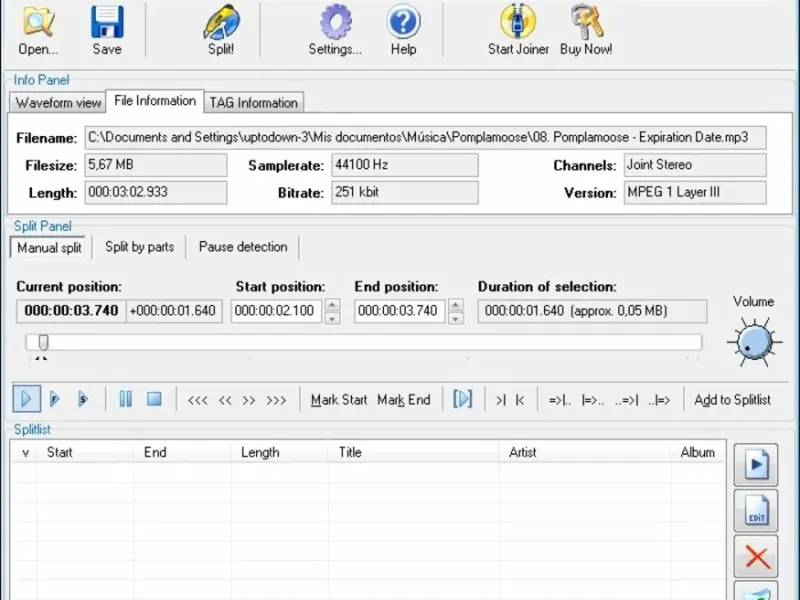This screenshot has height=600, width=800.
Task: Click the Start position time field
Action: coord(277,311)
